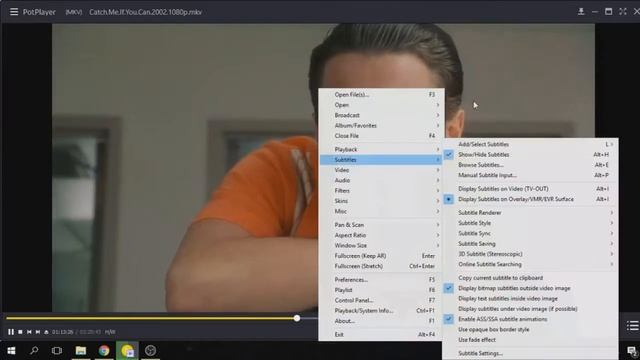The width and height of the screenshot is (640, 360).
Task: Pause playback with the pause button
Action: (x=11, y=332)
